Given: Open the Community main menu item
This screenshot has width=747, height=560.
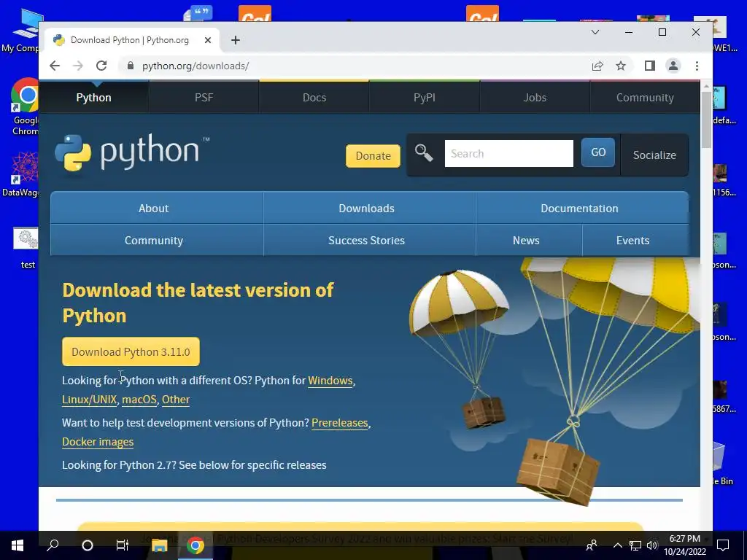Looking at the screenshot, I should (x=157, y=241).
